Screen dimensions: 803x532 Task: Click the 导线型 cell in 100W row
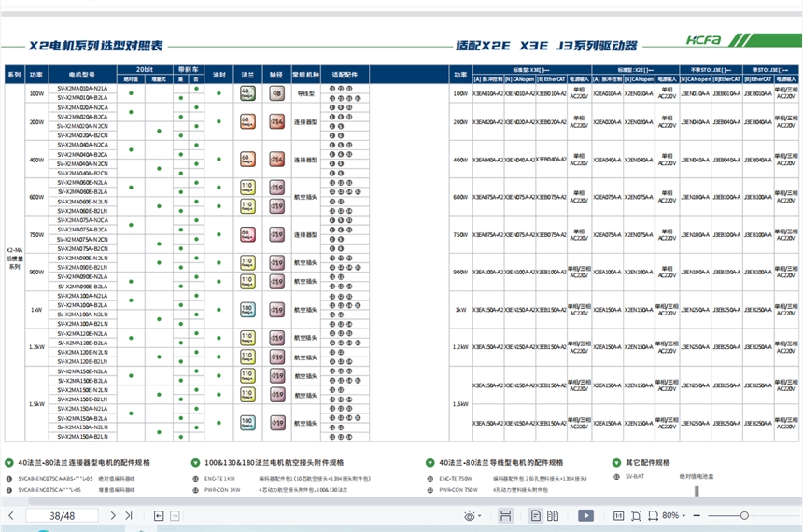click(305, 93)
